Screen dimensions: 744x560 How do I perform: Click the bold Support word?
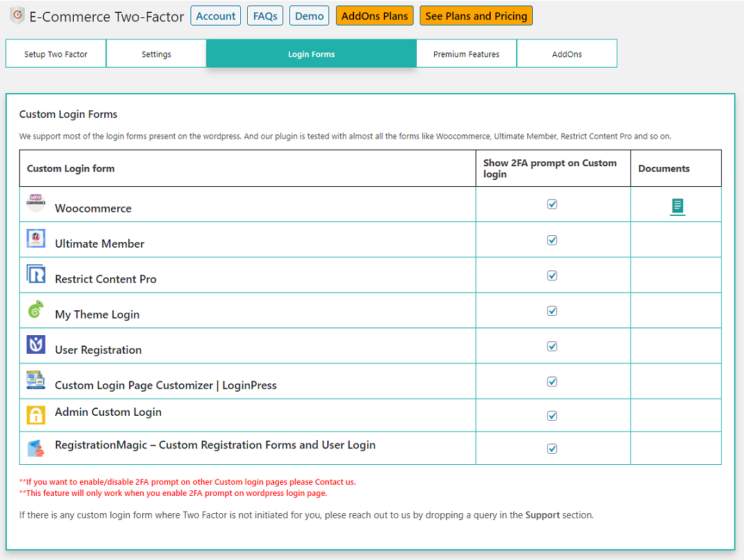click(542, 515)
